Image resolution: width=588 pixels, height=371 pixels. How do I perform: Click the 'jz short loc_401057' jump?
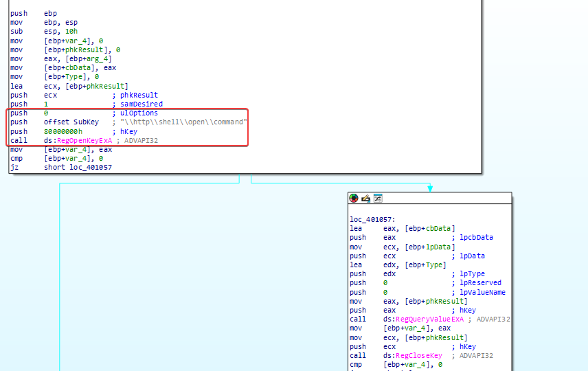[x=61, y=168]
